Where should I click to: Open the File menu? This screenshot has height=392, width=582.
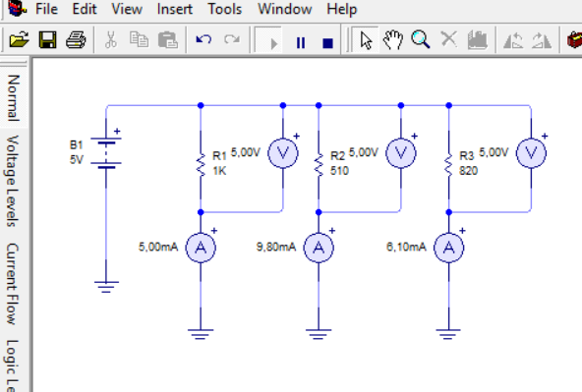point(46,9)
